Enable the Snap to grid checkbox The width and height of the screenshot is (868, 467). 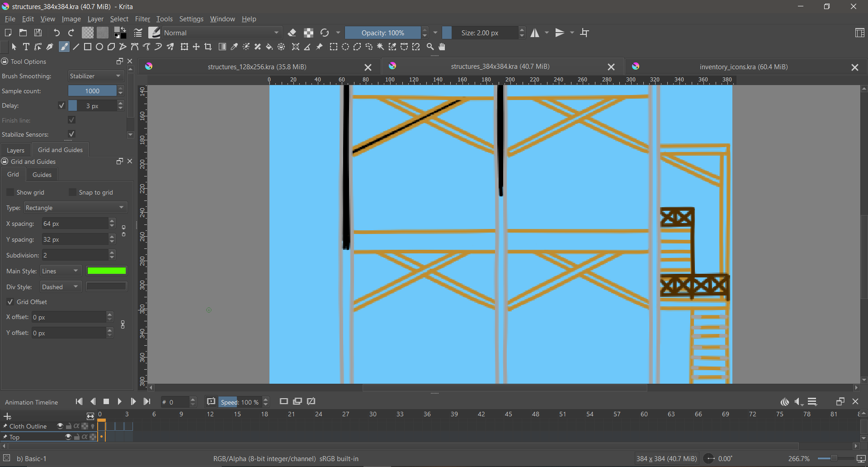tap(72, 192)
